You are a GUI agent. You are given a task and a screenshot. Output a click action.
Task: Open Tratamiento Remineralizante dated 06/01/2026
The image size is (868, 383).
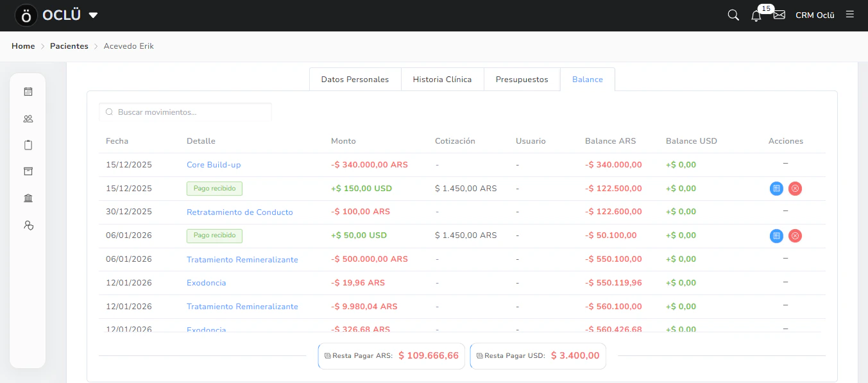click(x=243, y=260)
